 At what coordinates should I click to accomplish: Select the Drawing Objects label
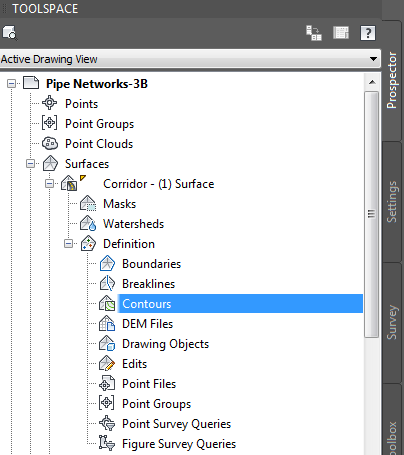tap(166, 344)
